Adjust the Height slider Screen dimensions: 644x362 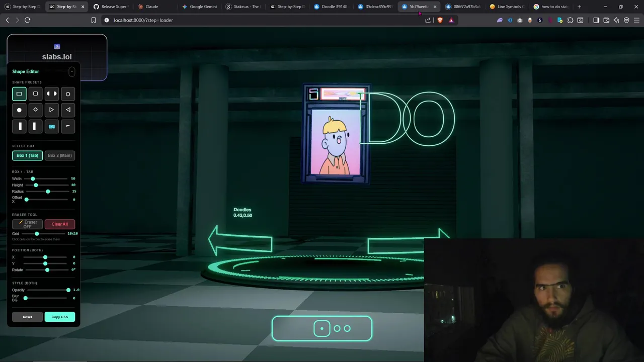[46, 185]
